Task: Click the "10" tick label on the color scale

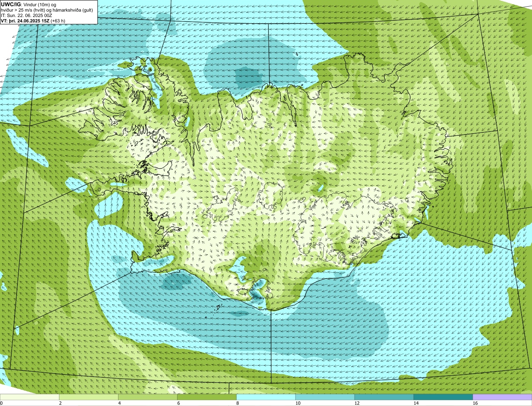Action: tap(298, 403)
